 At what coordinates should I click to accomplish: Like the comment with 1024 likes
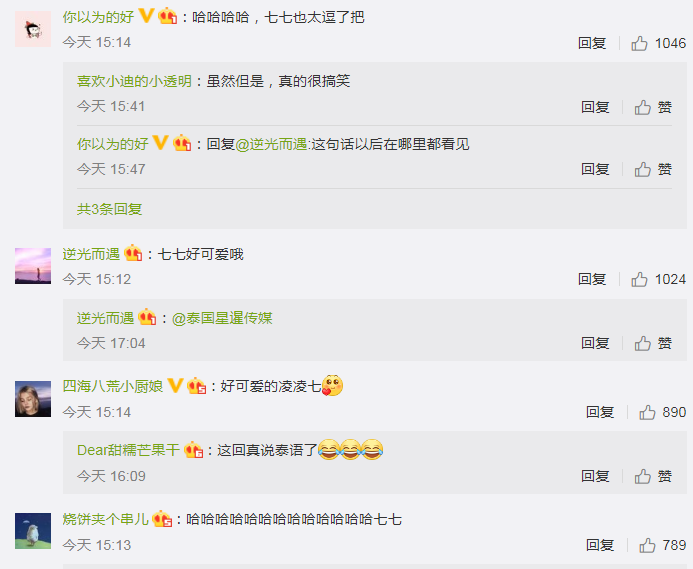658,279
